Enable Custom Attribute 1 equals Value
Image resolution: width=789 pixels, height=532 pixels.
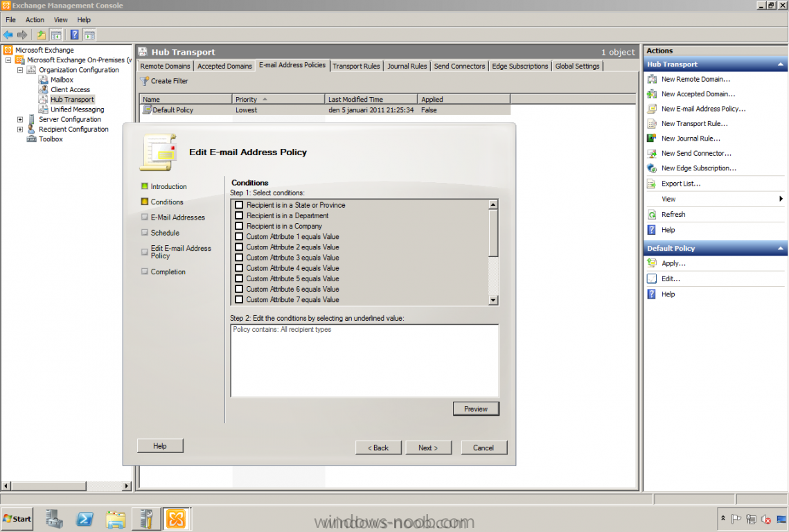click(239, 236)
